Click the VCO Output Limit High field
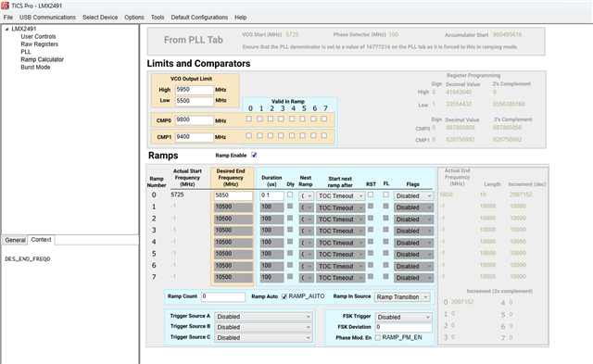The width and height of the screenshot is (593, 364). pyautogui.click(x=195, y=90)
